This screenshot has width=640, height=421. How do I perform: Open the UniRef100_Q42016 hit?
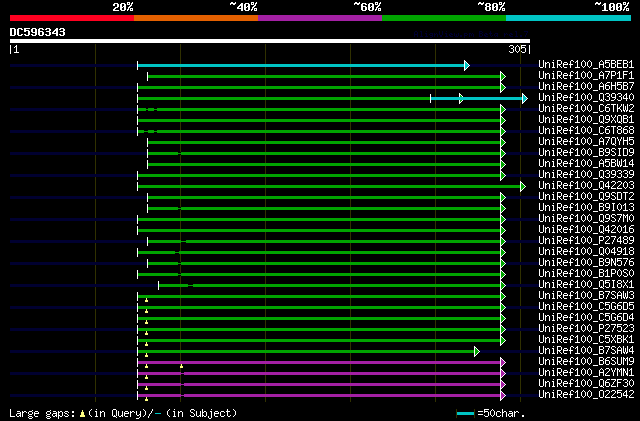[586, 230]
